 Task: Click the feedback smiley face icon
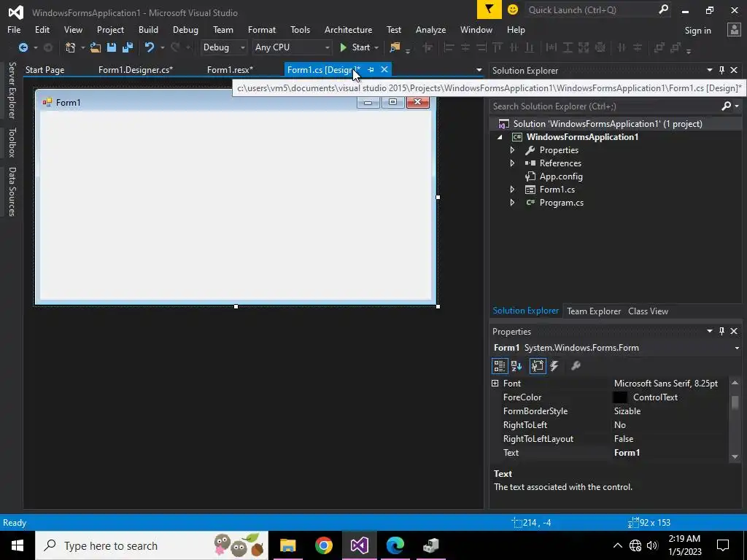coord(513,9)
